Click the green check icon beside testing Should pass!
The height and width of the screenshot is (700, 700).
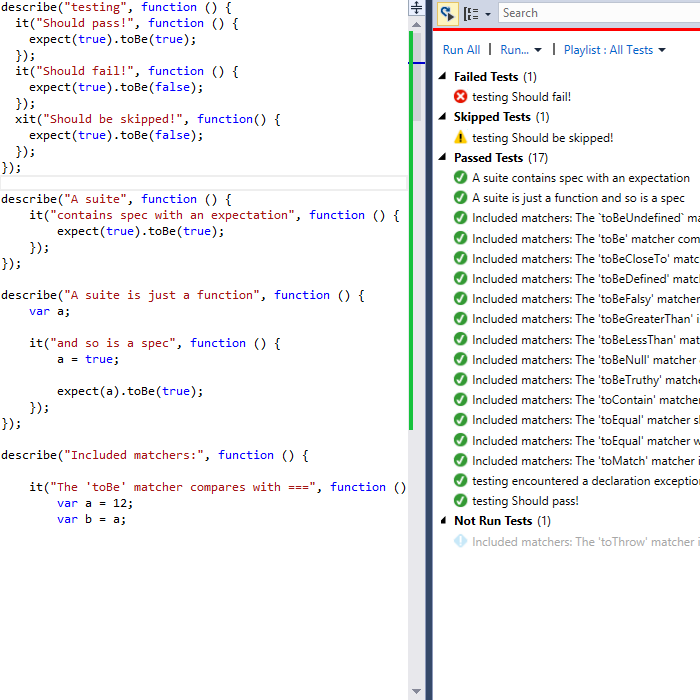460,501
